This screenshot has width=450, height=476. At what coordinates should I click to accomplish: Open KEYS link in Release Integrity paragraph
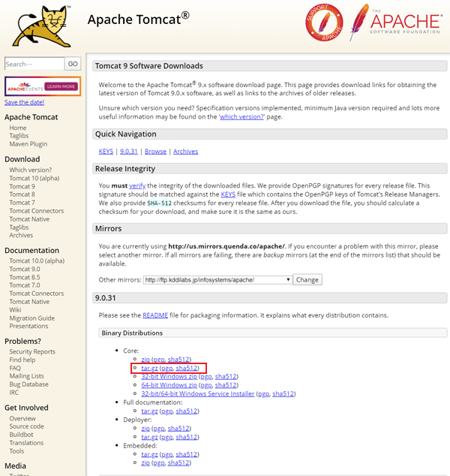228,194
